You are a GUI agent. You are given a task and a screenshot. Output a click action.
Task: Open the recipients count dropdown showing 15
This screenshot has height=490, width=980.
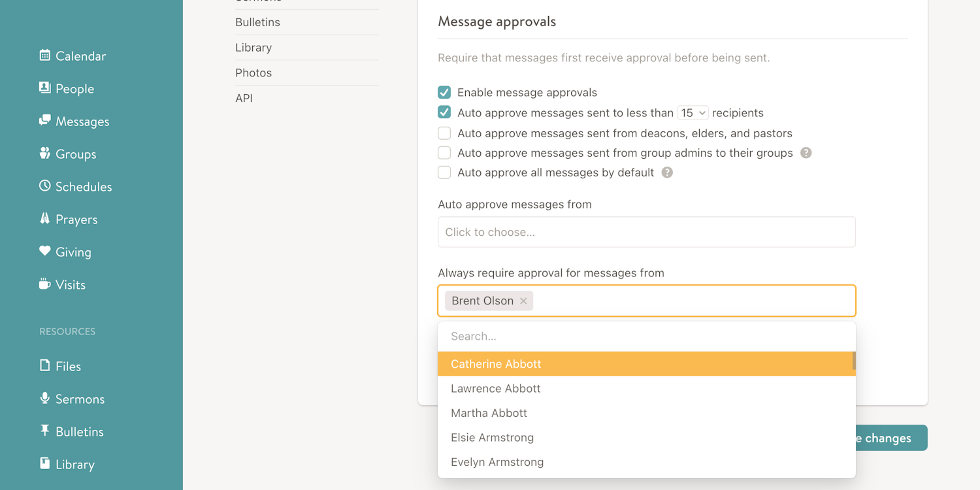(x=693, y=113)
